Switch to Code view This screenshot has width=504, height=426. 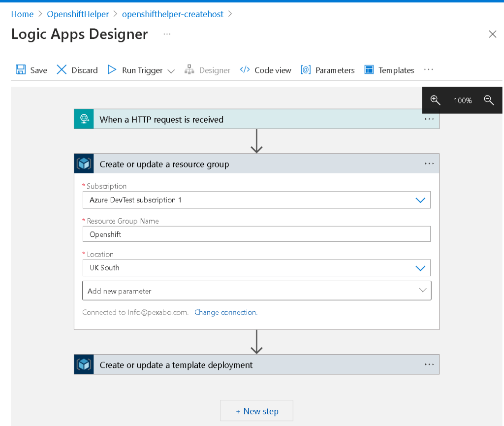tap(273, 70)
